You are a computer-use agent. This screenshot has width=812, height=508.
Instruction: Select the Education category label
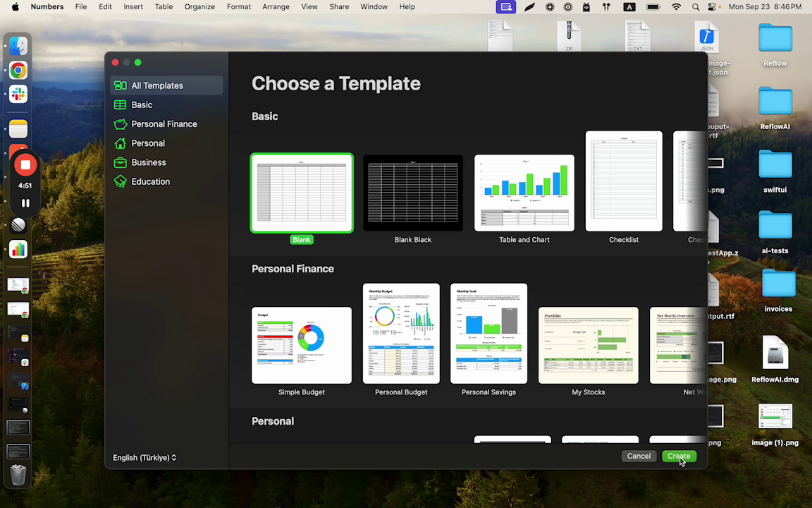[151, 181]
